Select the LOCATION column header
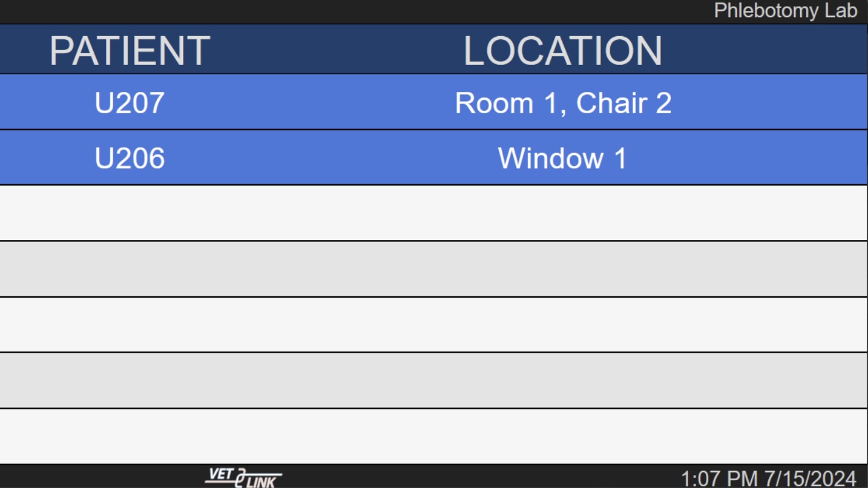868x488 pixels. pyautogui.click(x=563, y=50)
